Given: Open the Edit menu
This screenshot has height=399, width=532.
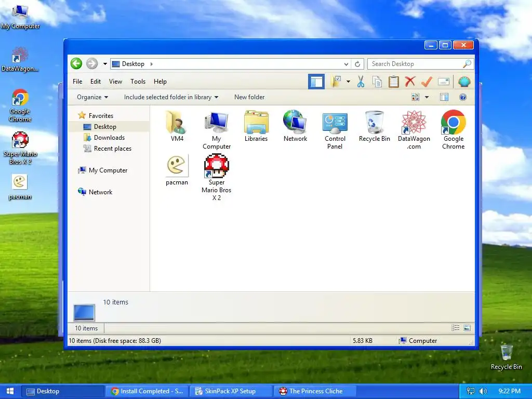Looking at the screenshot, I should [x=96, y=82].
